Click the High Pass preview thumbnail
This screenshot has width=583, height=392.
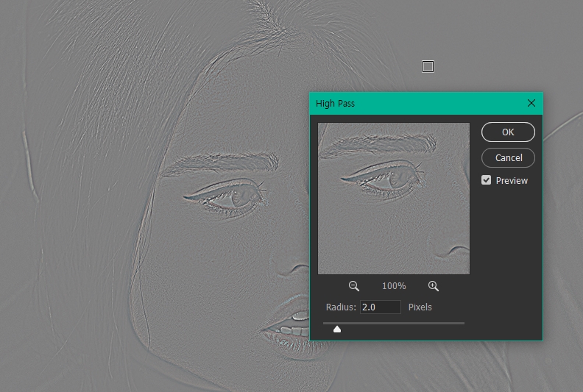(393, 199)
